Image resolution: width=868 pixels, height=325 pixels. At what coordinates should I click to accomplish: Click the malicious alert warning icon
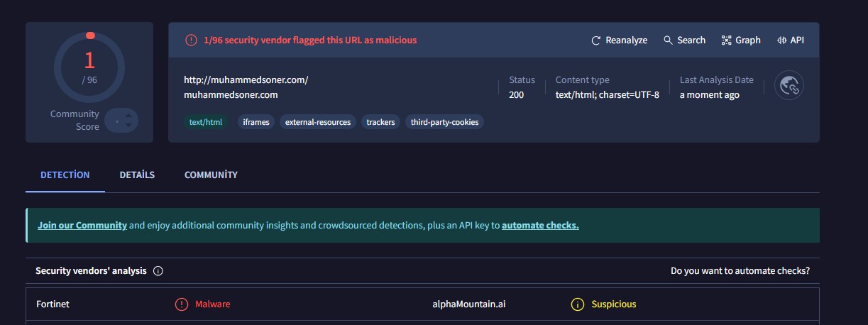191,40
